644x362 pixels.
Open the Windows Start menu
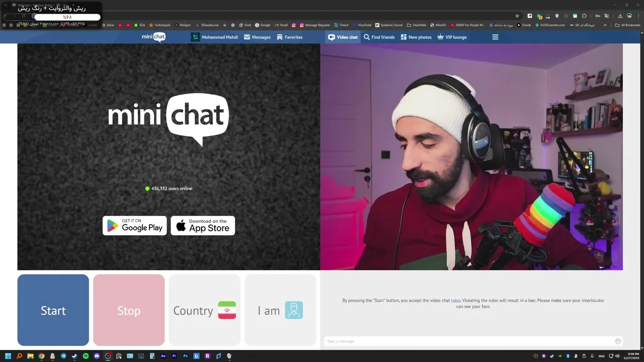pyautogui.click(x=8, y=356)
